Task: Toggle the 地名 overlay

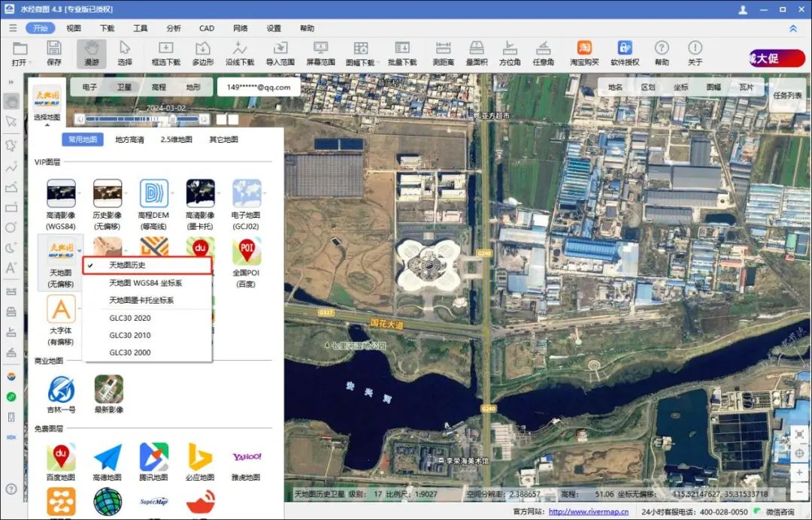Action: [615, 87]
